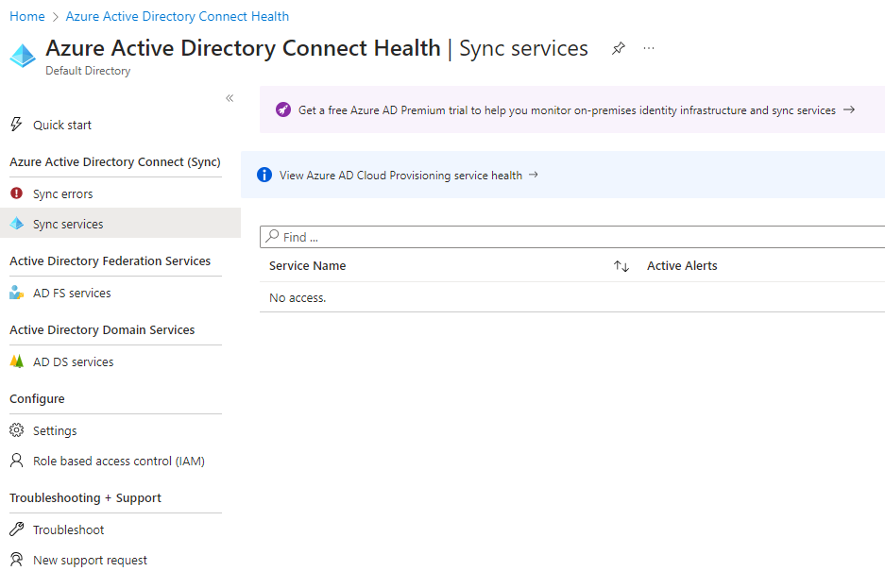Click the AD DS services icon

click(16, 361)
